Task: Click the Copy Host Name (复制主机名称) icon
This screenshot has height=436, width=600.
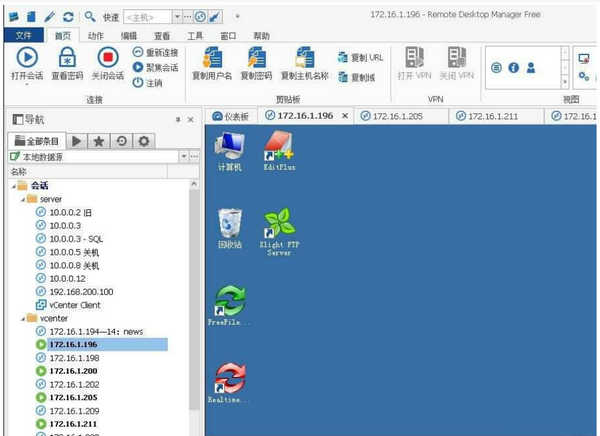Action: click(x=305, y=57)
